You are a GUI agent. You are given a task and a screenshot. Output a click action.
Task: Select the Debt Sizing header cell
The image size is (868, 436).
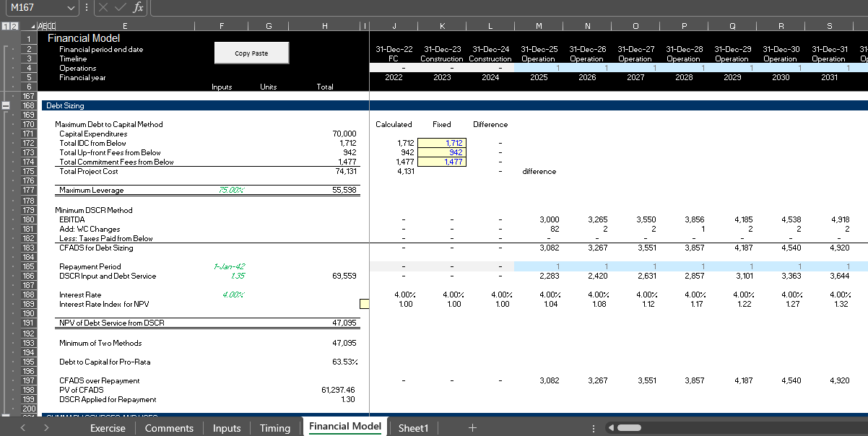[65, 105]
